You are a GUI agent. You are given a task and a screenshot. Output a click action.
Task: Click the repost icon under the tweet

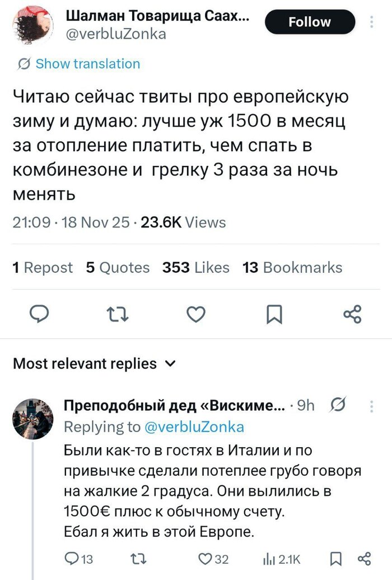(118, 315)
